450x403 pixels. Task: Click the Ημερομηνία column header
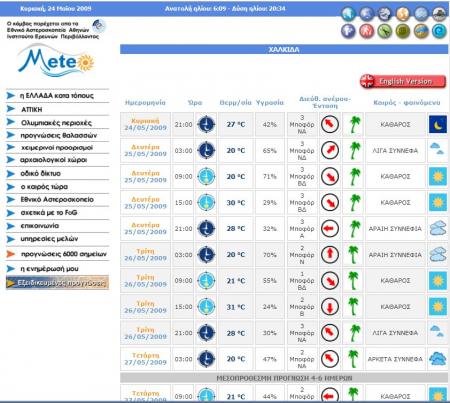[x=145, y=103]
